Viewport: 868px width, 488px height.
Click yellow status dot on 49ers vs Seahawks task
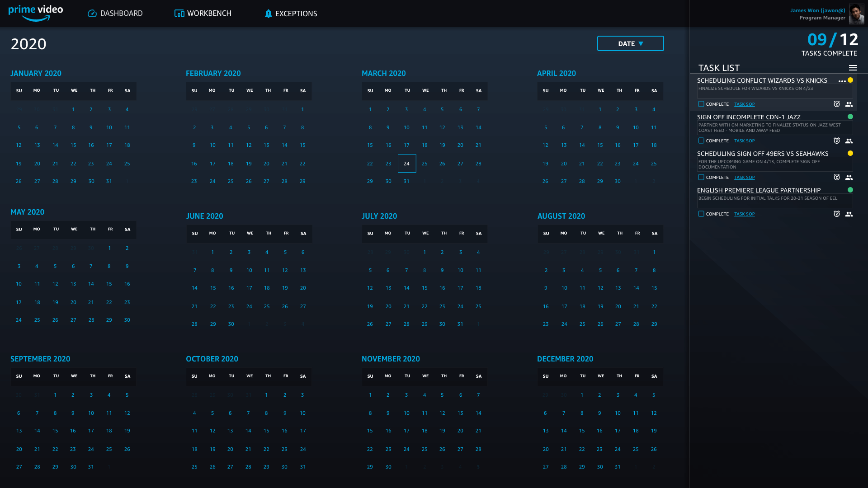(850, 154)
